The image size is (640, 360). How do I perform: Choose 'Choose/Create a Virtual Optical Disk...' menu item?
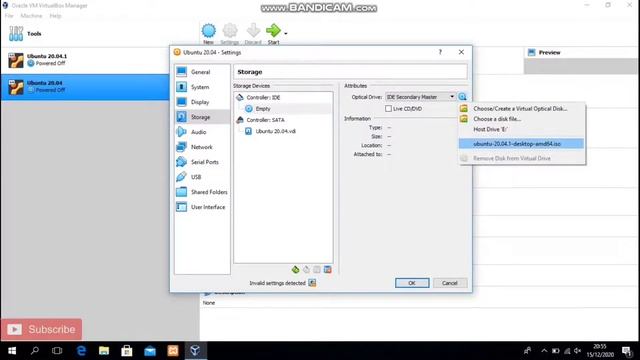522,109
